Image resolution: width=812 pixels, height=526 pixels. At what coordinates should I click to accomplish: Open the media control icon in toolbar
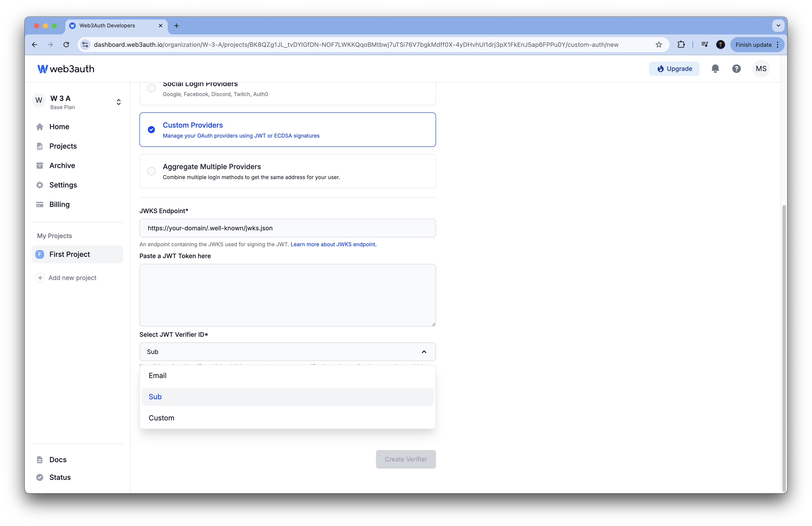(705, 45)
